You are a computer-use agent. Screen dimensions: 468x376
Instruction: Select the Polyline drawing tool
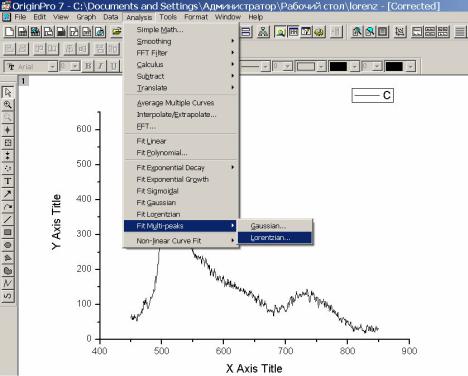[x=8, y=283]
